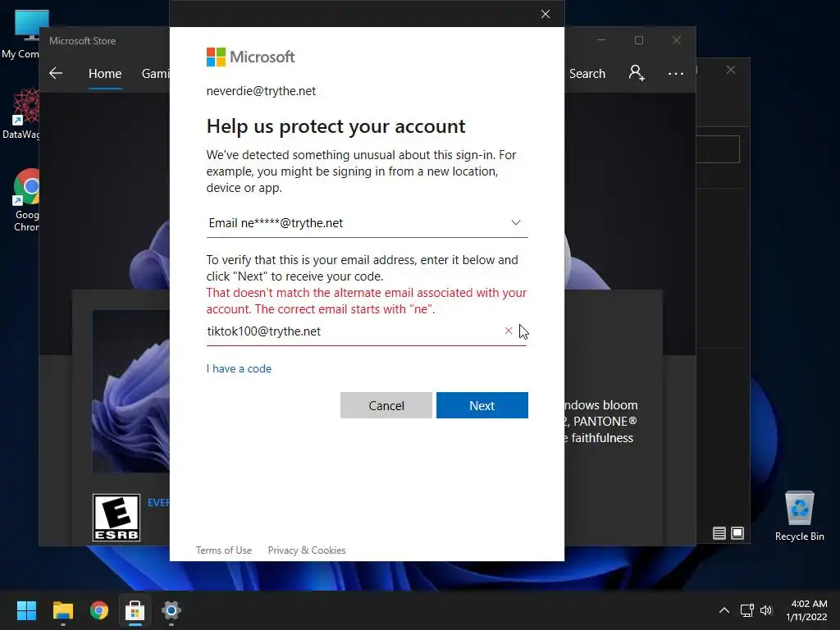The height and width of the screenshot is (630, 840).
Task: Open the 'I have a code' link
Action: tap(239, 368)
